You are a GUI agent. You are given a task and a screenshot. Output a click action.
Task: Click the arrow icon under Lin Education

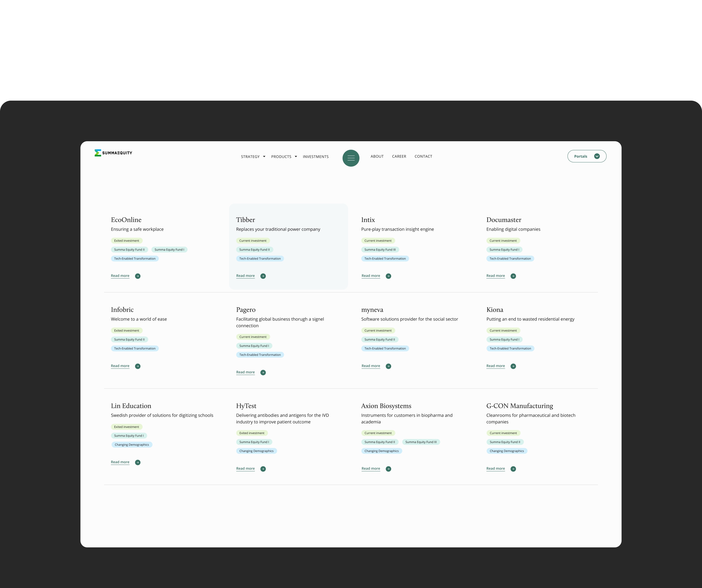click(138, 462)
